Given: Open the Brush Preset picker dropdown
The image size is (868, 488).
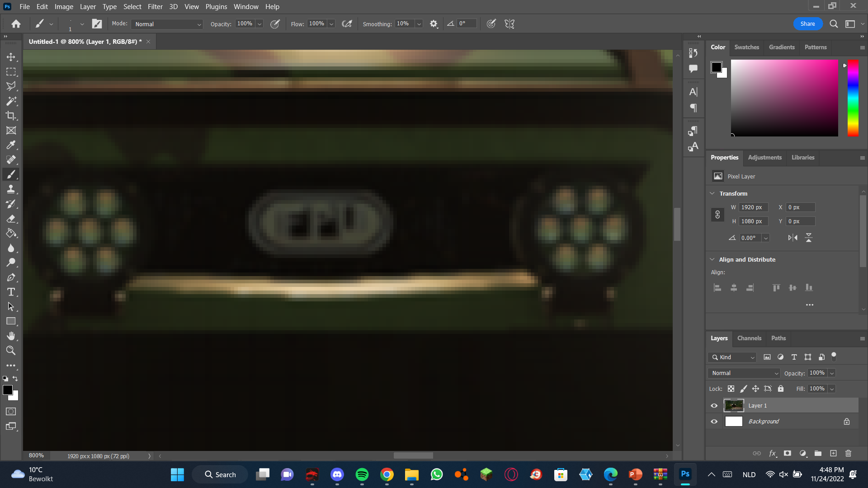Looking at the screenshot, I should click(82, 24).
